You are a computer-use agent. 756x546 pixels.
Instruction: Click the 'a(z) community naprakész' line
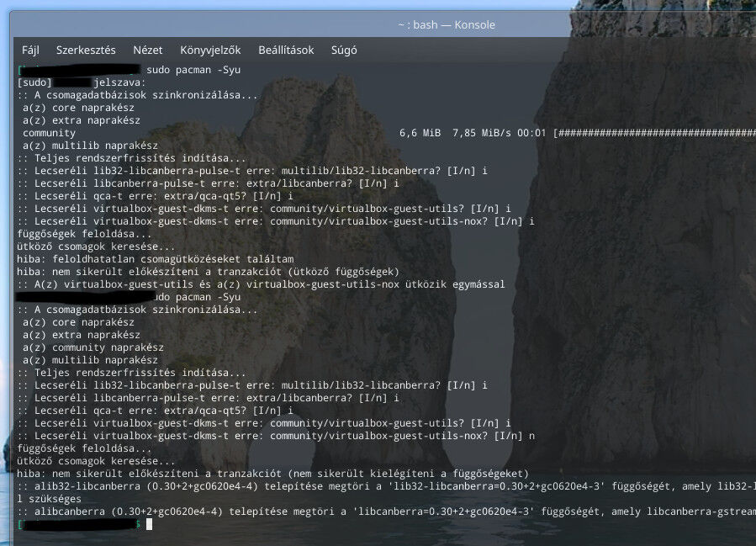click(93, 347)
